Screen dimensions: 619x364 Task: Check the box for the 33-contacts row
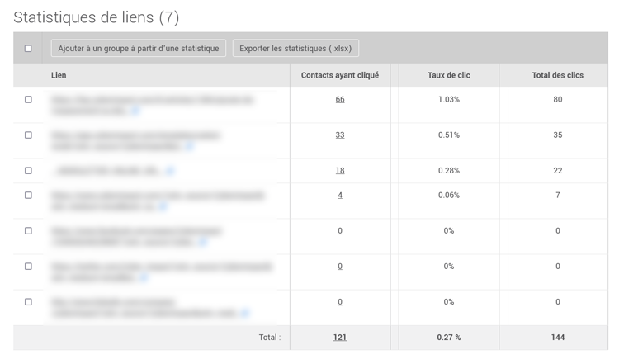[x=28, y=135]
